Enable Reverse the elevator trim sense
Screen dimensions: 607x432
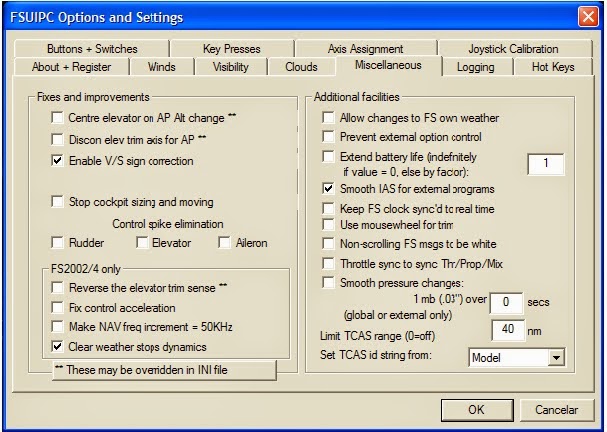tap(57, 287)
